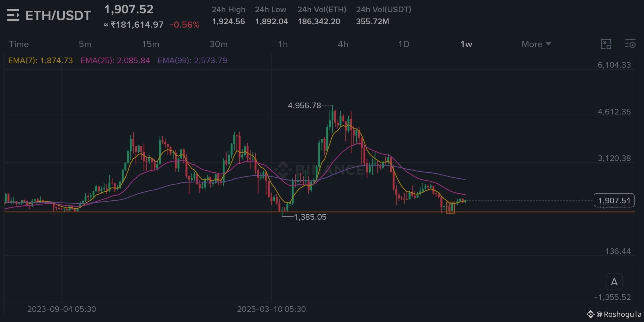Click the current price tag 1,907.51
The height and width of the screenshot is (322, 644).
614,200
